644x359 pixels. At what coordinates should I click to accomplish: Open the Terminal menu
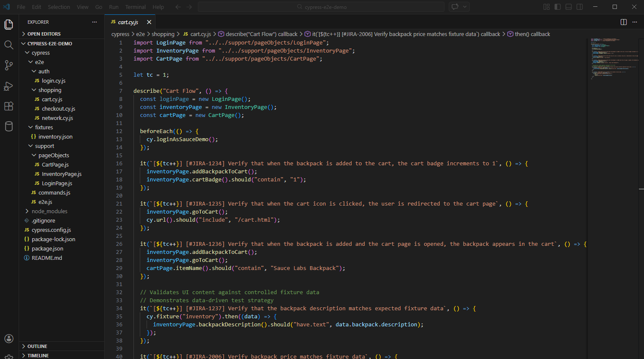[135, 7]
